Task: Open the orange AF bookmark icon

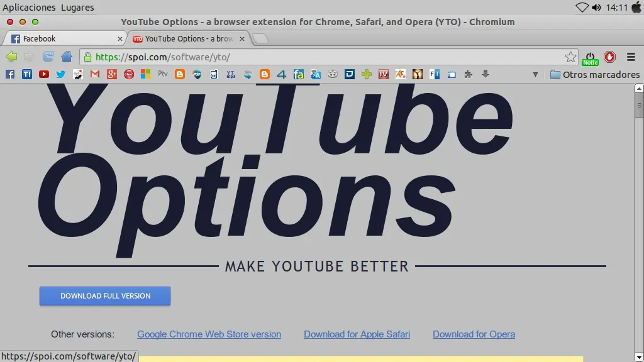Action: click(401, 74)
